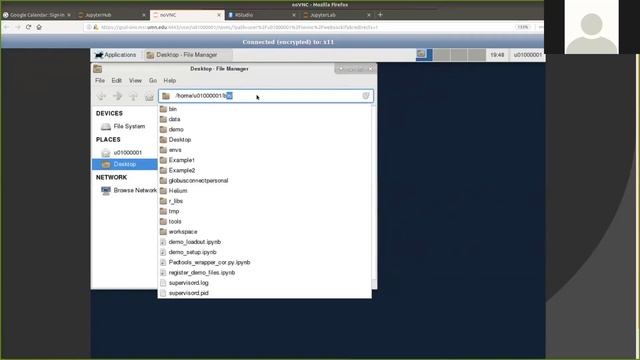Viewport: 640px width, 360px height.
Task: Close the noVNC browser tab
Action: [219, 15]
